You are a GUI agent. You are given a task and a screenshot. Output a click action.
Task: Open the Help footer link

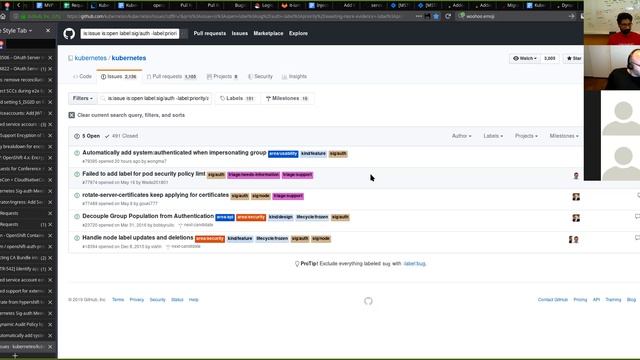click(193, 300)
